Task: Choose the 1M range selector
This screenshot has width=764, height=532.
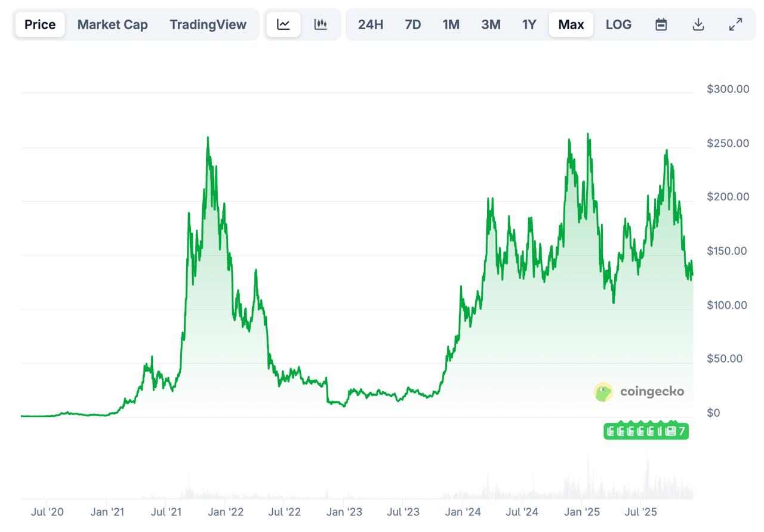Action: tap(451, 24)
